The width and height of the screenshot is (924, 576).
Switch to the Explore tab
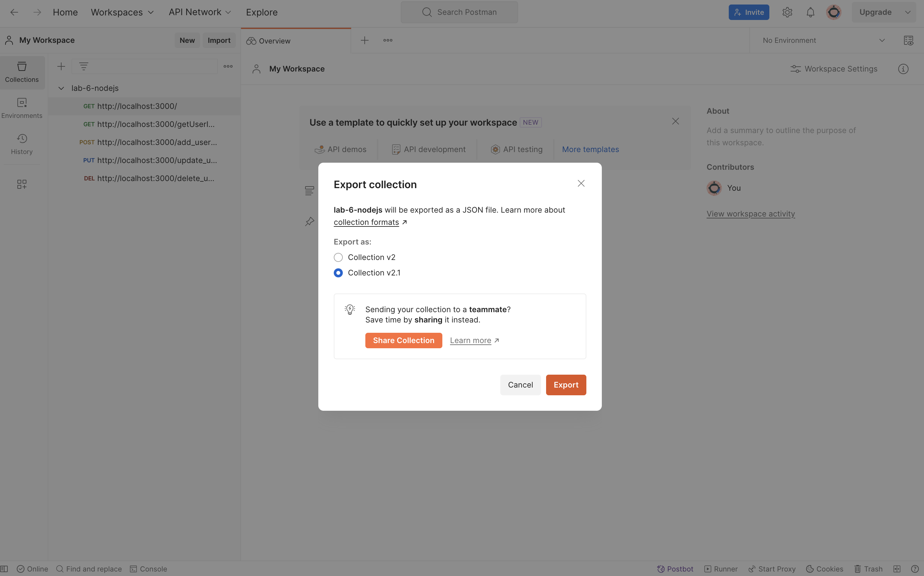click(x=262, y=12)
